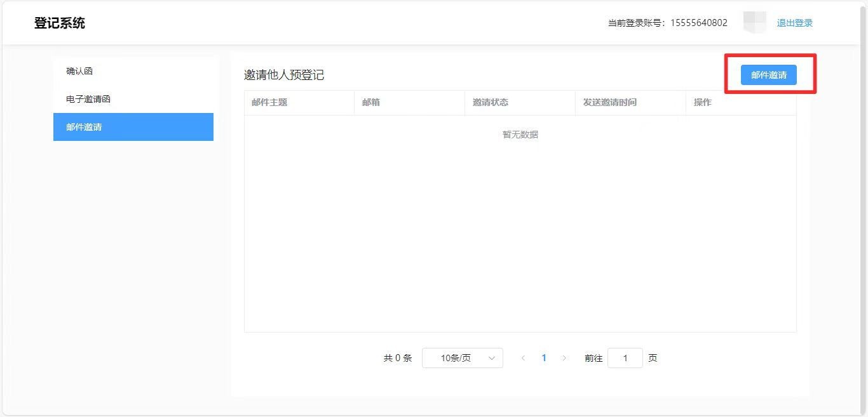The height and width of the screenshot is (417, 868).
Task: Click the 邀请他人预登记 heading
Action: pos(284,75)
